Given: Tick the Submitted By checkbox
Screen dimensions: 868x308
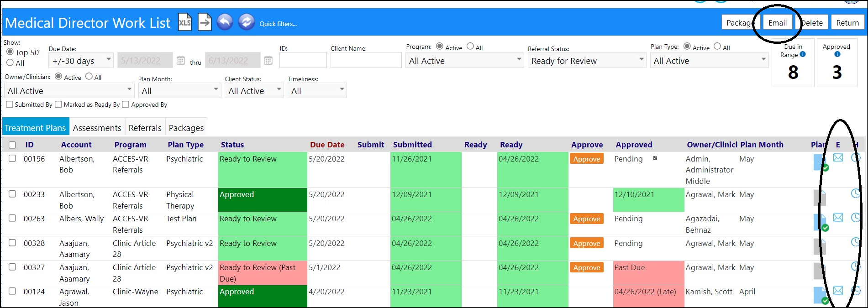Looking at the screenshot, I should click(10, 104).
